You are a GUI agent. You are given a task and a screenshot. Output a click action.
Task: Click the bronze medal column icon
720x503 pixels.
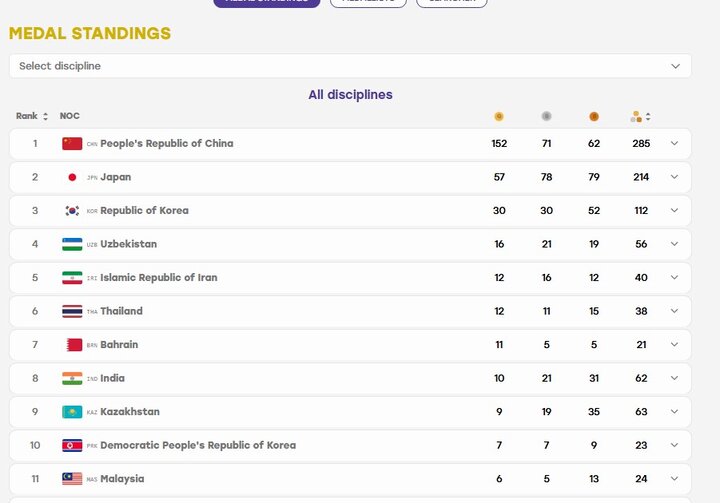coord(594,117)
